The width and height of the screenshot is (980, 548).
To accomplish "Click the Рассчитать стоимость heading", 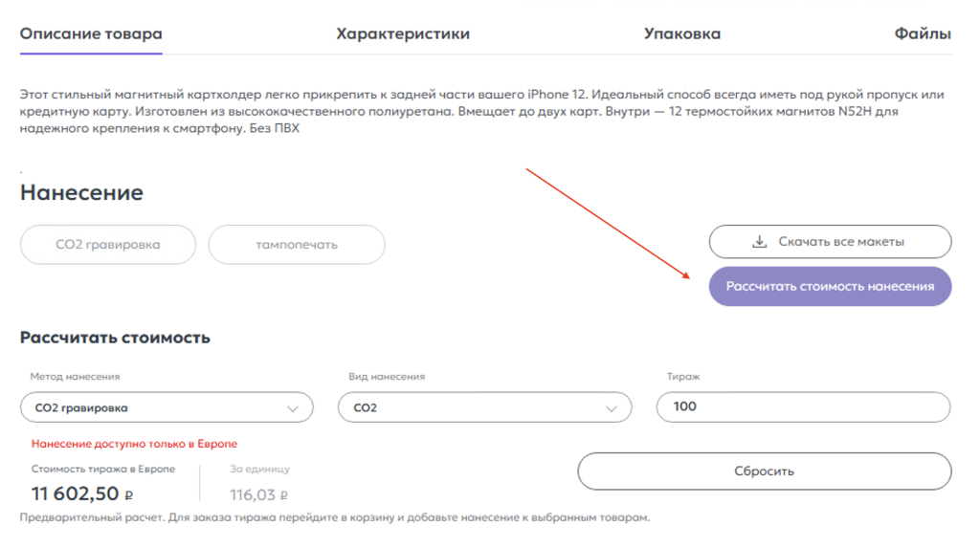I will pyautogui.click(x=115, y=338).
